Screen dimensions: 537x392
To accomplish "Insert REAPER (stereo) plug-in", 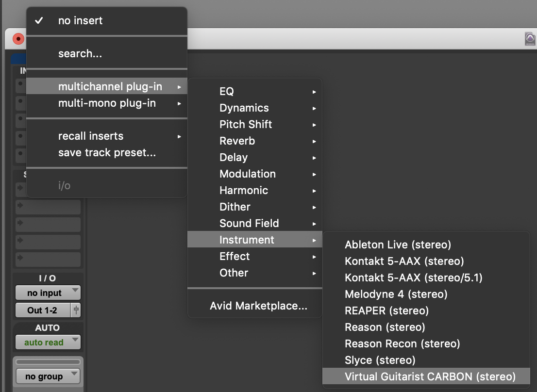I will click(x=426, y=310).
